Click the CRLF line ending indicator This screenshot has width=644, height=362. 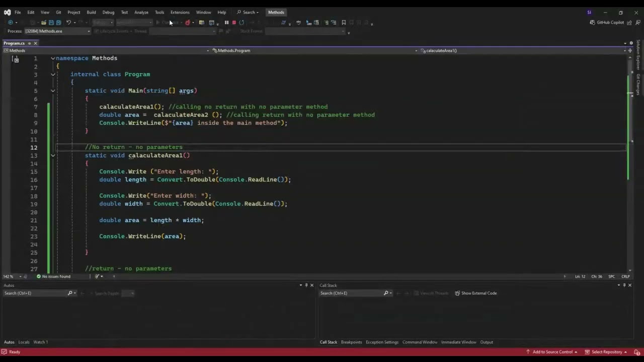[x=625, y=277]
